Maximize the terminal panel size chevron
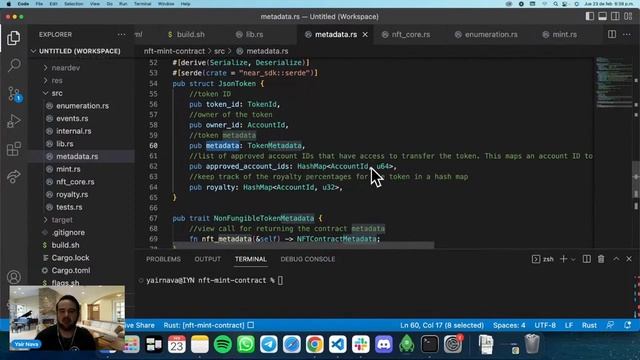 click(616, 259)
